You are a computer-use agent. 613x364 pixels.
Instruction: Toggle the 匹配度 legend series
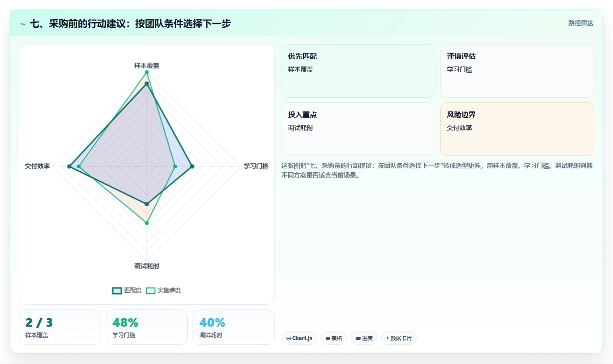(x=127, y=290)
